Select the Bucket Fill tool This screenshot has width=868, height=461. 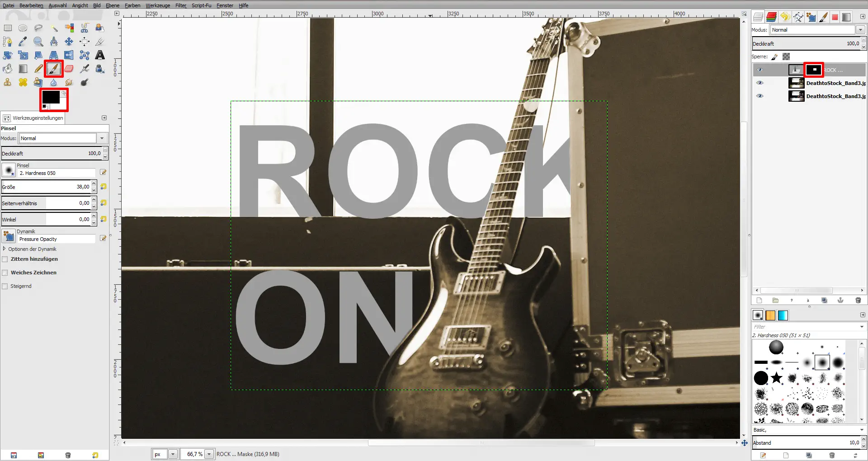point(8,69)
